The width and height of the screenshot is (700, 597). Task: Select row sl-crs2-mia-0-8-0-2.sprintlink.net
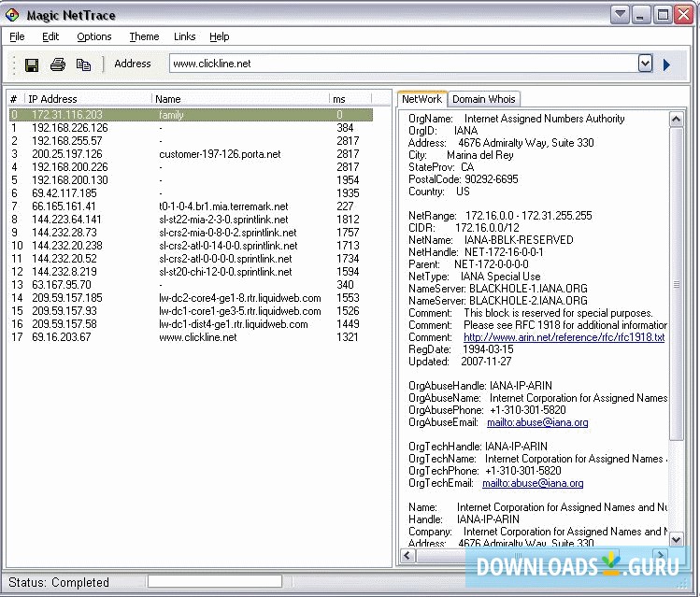191,233
